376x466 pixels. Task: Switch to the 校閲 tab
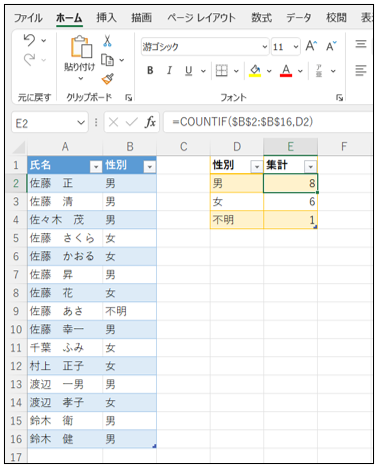coord(336,17)
